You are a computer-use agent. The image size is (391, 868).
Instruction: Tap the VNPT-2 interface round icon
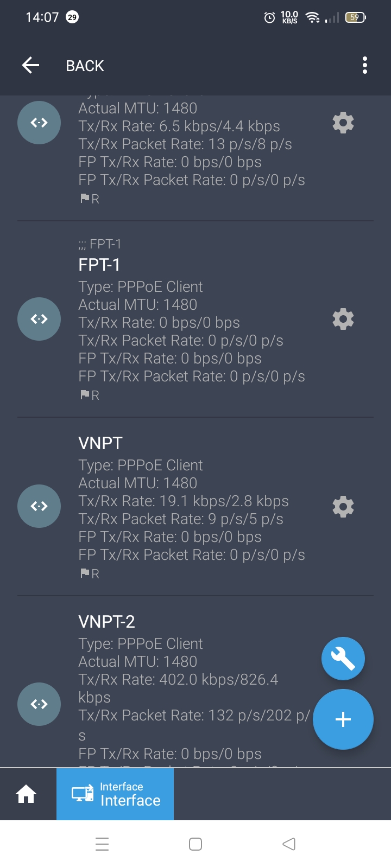[x=39, y=704]
